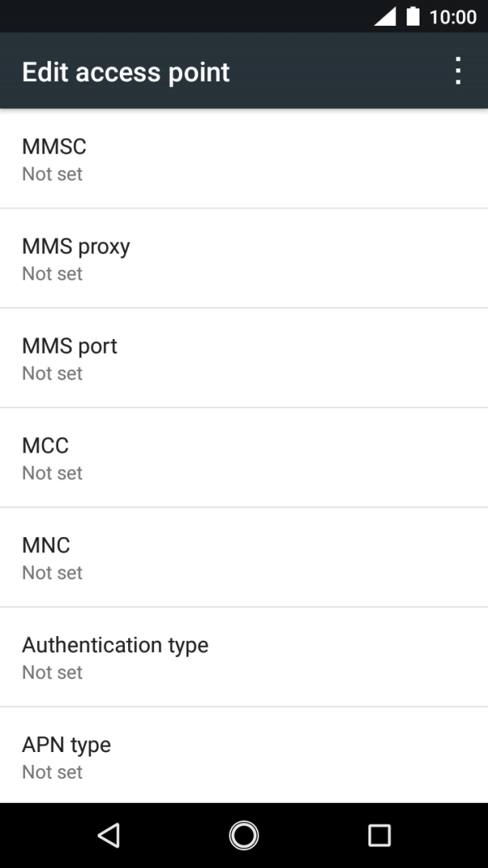Viewport: 488px width, 868px height.
Task: Tap the battery icon in status bar
Action: click(413, 17)
